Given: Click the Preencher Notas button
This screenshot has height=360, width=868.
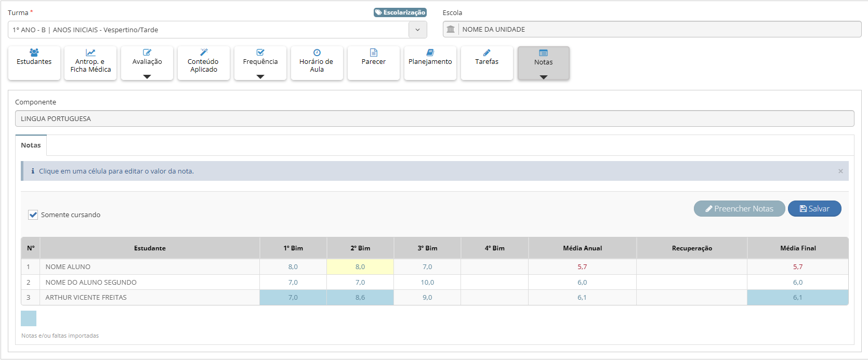Looking at the screenshot, I should click(x=739, y=209).
